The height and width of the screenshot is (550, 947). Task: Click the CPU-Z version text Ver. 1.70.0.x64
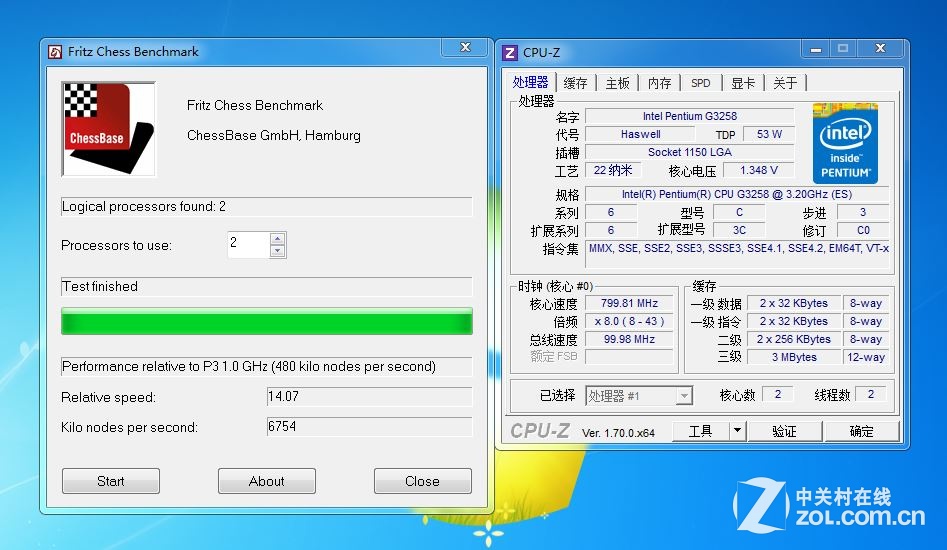click(x=618, y=433)
